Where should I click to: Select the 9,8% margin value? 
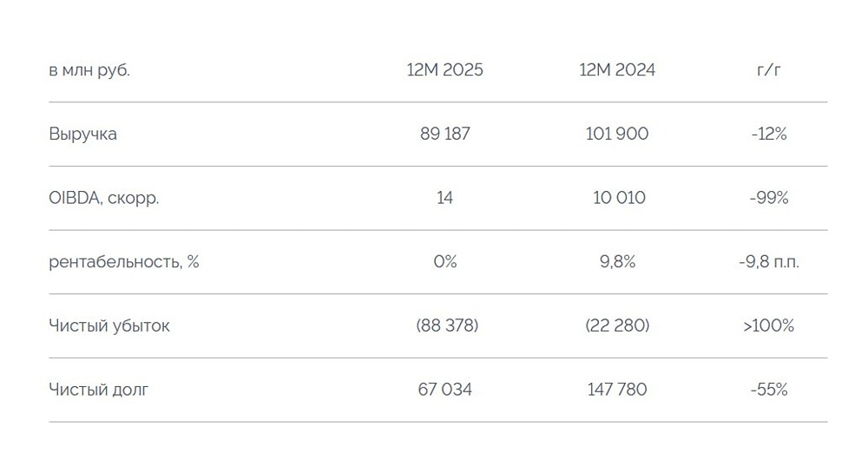[617, 262]
